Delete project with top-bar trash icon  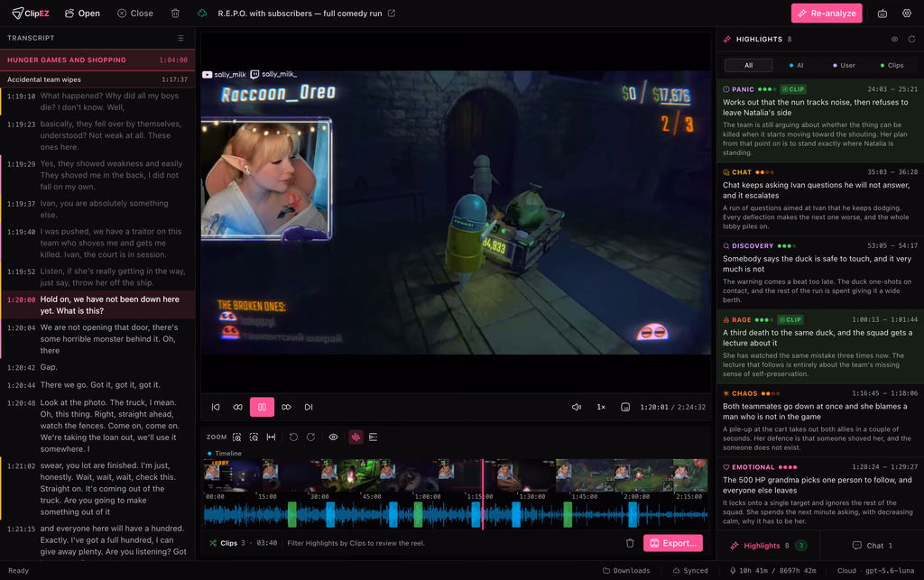pyautogui.click(x=175, y=13)
